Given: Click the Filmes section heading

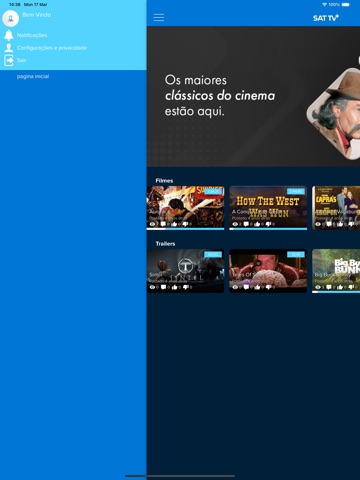Looking at the screenshot, I should coord(164,181).
